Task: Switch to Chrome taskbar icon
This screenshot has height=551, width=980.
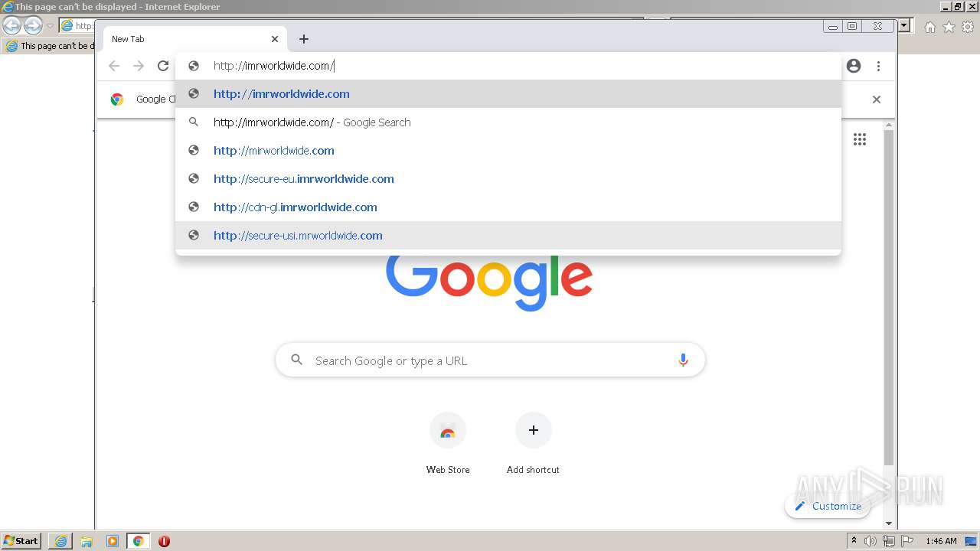Action: coord(138,541)
